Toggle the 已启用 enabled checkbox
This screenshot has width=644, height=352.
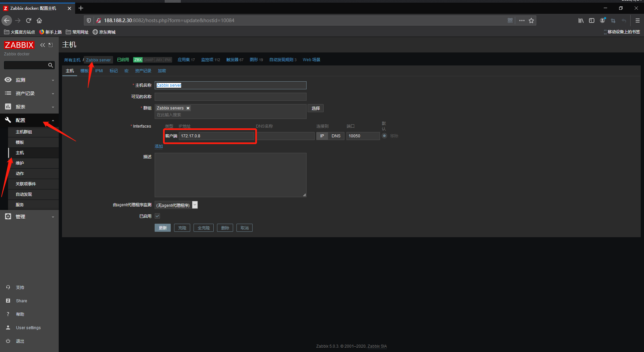(157, 216)
